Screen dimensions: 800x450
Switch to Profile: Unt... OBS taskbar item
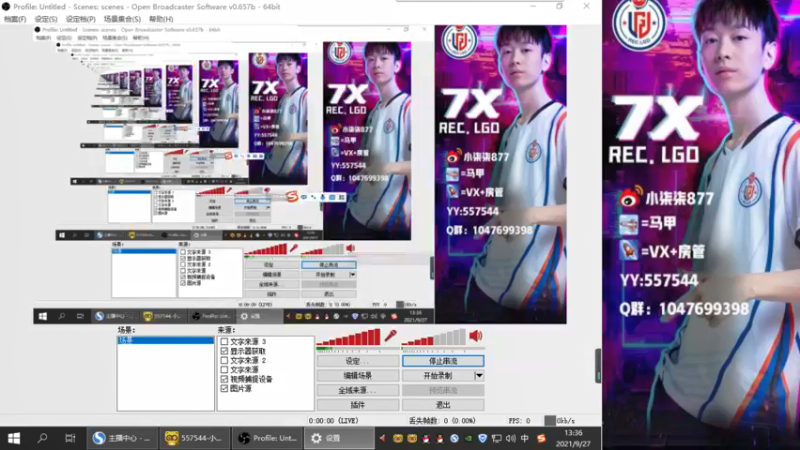[267, 438]
